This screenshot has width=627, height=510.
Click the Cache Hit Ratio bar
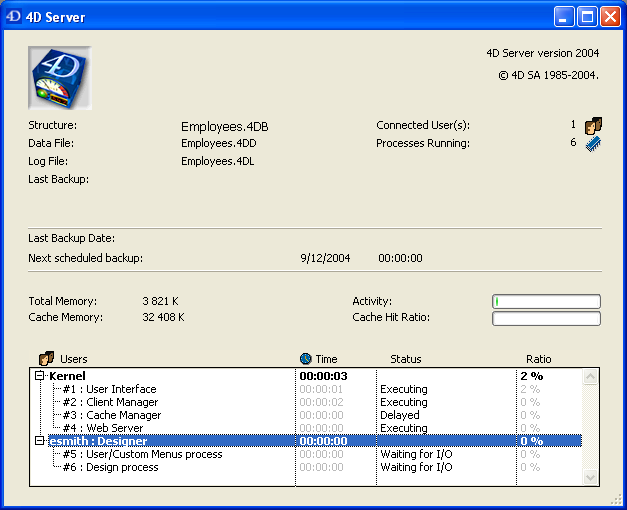coord(546,319)
